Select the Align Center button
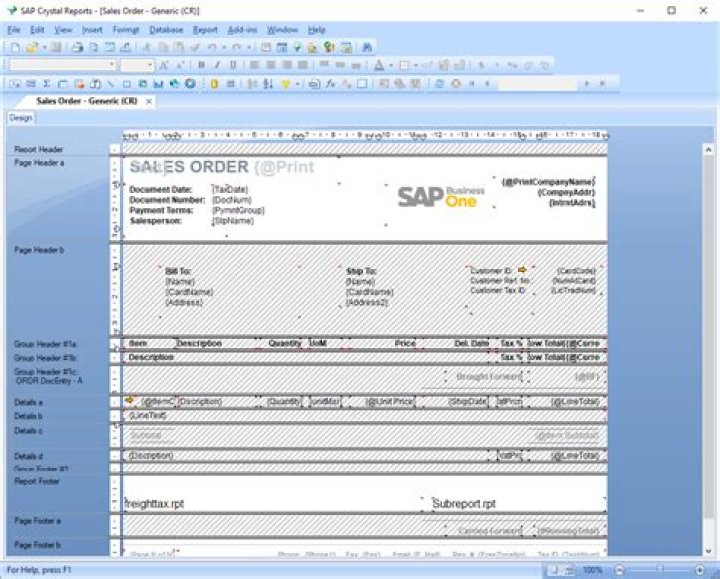720x579 pixels. coord(270,65)
